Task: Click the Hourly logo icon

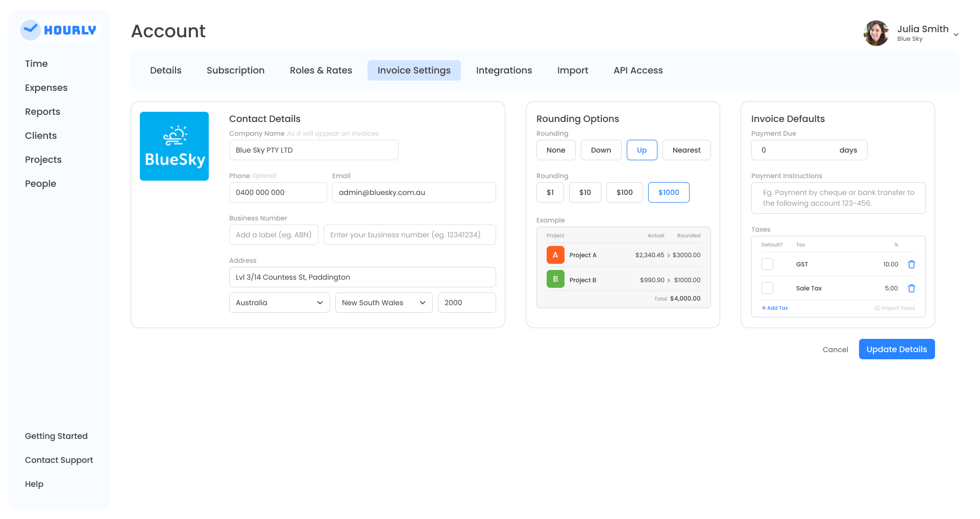Action: [31, 30]
